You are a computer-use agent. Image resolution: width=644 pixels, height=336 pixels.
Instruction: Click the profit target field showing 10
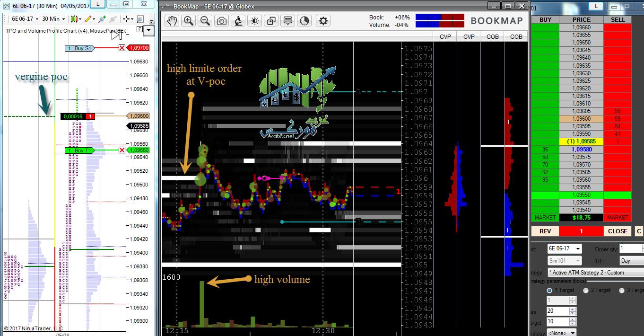coord(558,322)
